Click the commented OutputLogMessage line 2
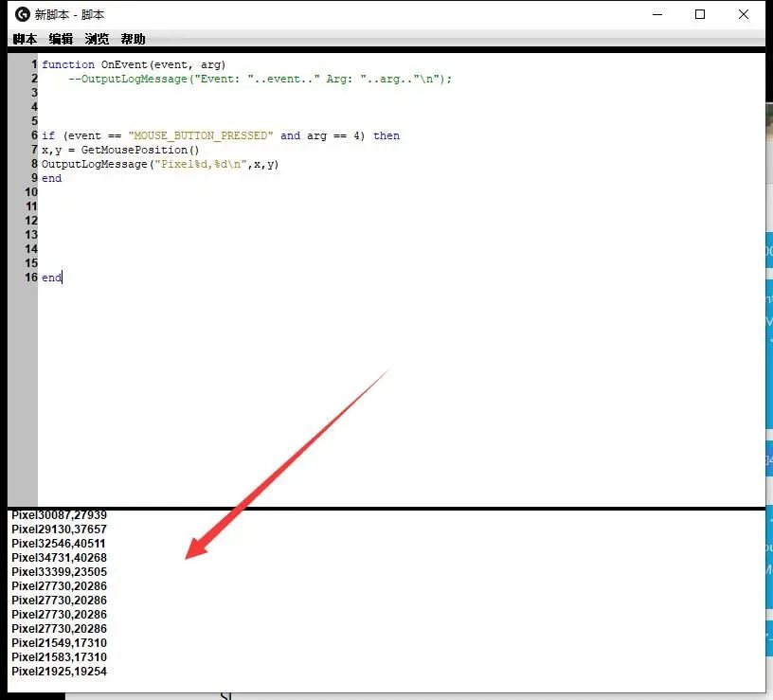Image resolution: width=773 pixels, height=700 pixels. pyautogui.click(x=260, y=79)
